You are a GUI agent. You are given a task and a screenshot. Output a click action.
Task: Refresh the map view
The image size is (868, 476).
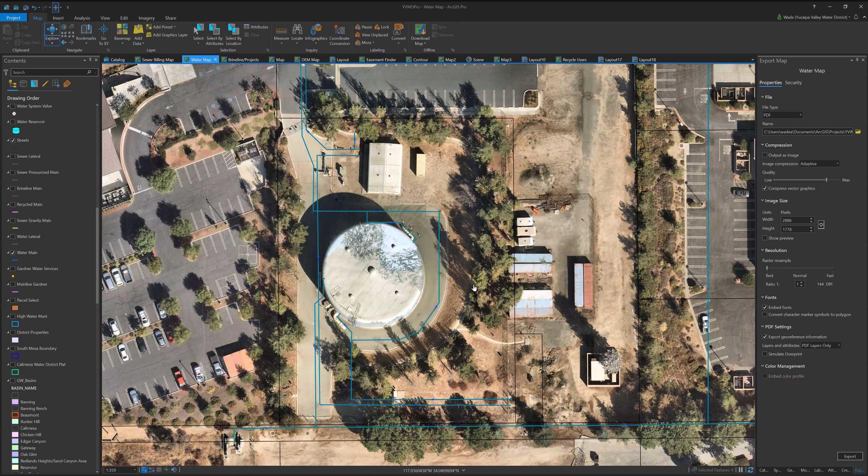coord(750,470)
